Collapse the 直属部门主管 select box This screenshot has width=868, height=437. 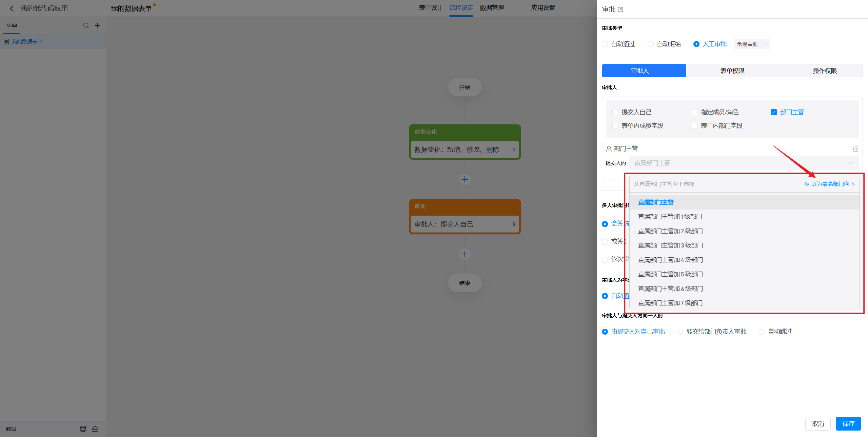(851, 163)
